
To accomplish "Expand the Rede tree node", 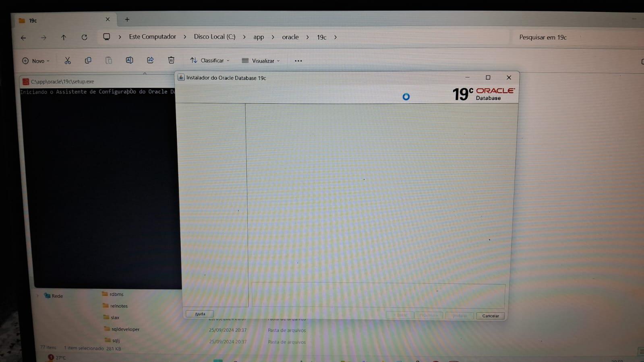I will (x=38, y=296).
